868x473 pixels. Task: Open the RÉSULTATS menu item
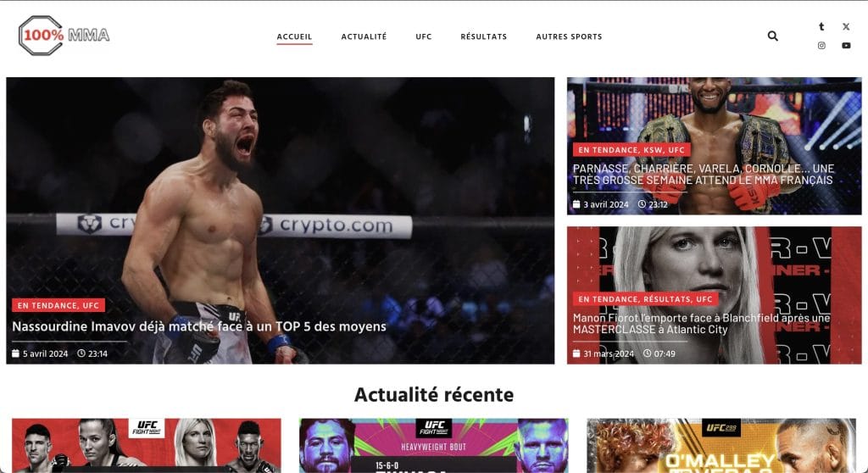[x=484, y=36]
